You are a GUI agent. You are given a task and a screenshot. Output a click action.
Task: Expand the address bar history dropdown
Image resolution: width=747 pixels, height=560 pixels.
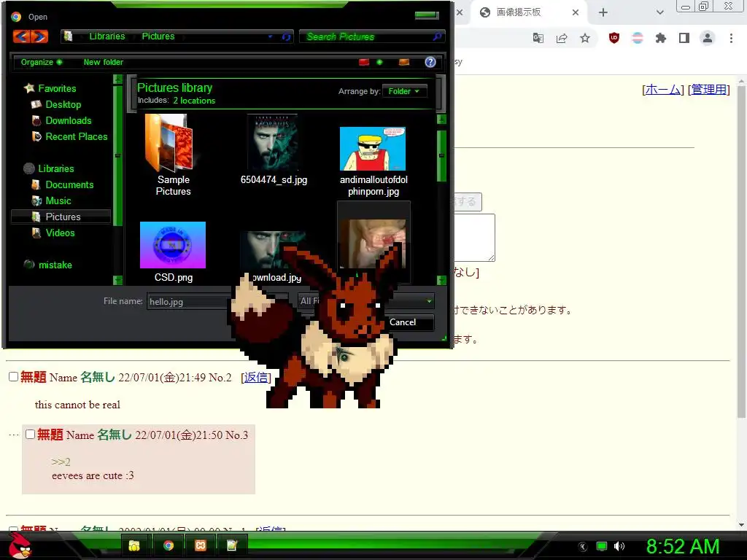[271, 36]
